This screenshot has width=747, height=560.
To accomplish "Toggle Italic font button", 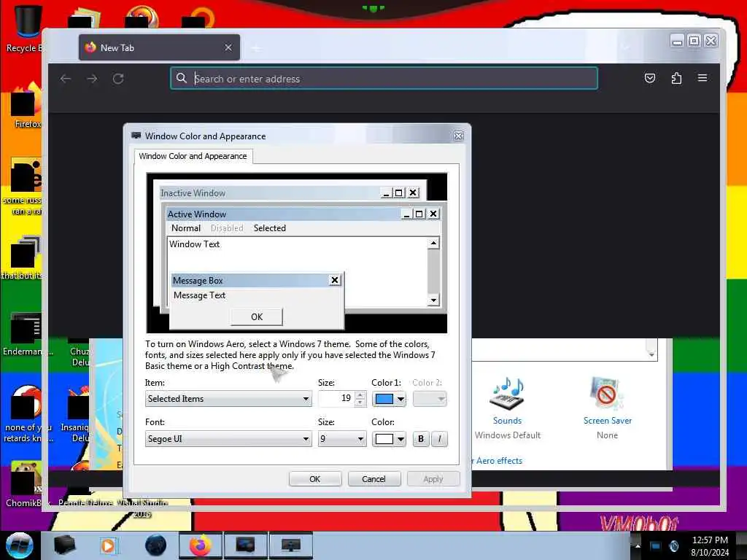I will [x=439, y=438].
